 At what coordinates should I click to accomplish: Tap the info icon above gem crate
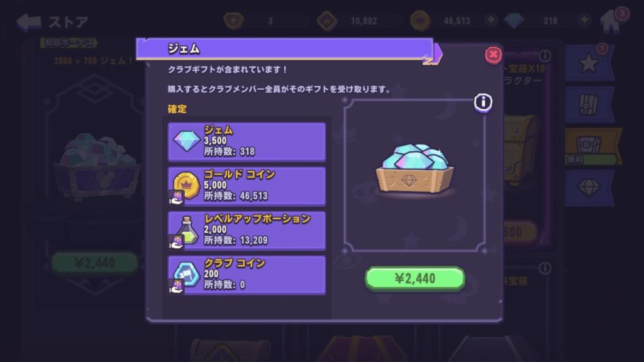coord(483,102)
